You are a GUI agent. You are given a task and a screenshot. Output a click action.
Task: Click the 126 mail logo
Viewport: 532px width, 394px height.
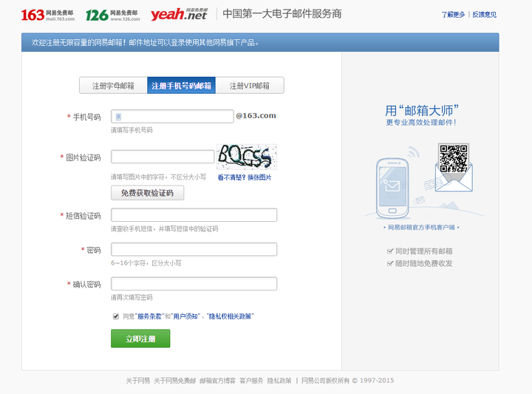pyautogui.click(x=112, y=15)
